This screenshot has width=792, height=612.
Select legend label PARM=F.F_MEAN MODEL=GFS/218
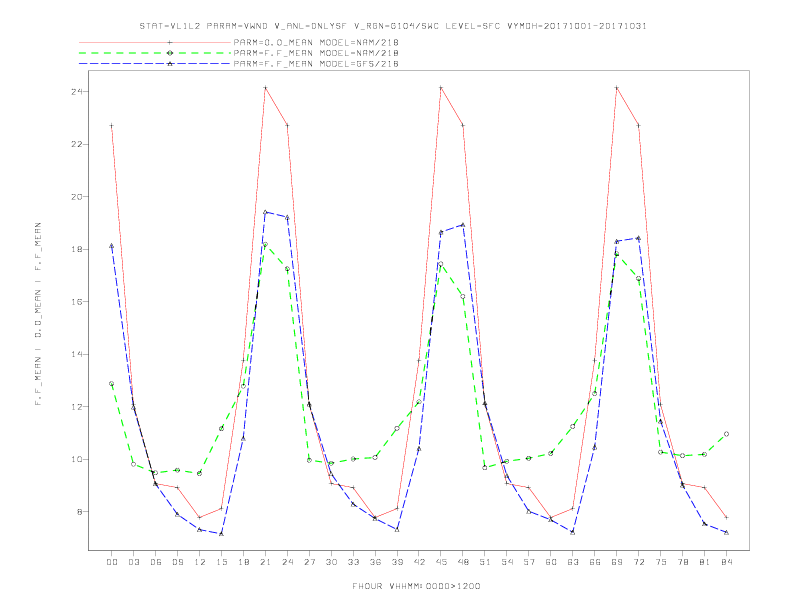click(316, 64)
